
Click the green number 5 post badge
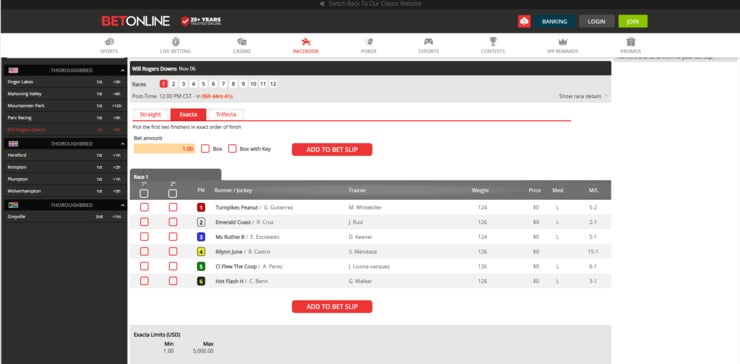201,266
